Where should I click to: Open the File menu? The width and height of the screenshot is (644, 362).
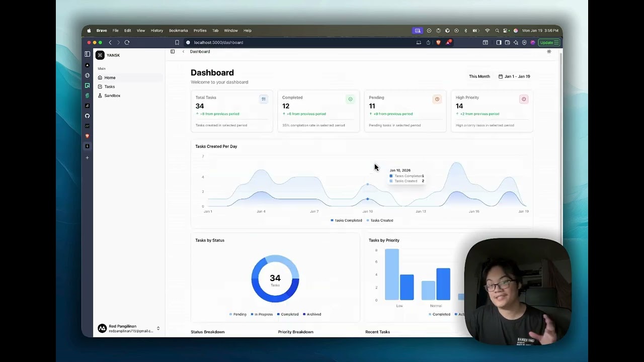coord(115,31)
